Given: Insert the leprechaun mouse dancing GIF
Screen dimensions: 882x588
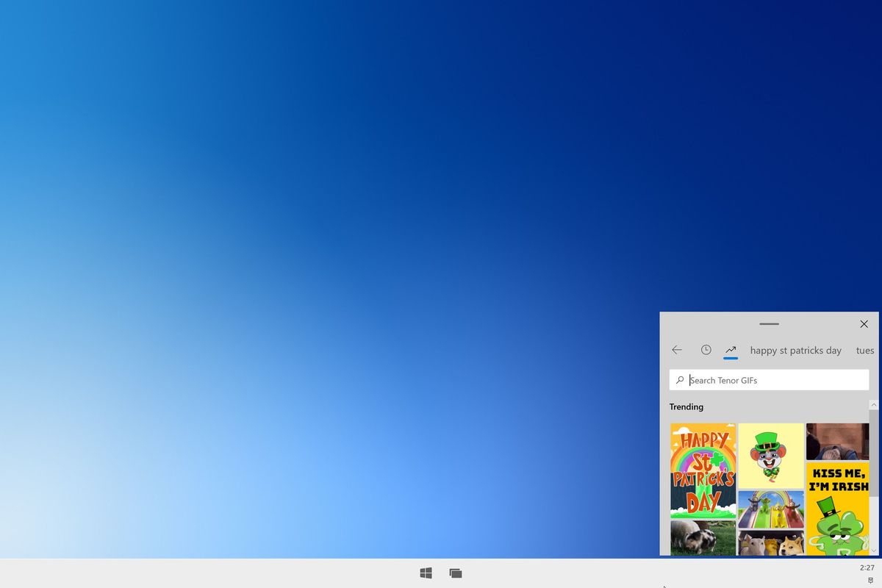Looking at the screenshot, I should [771, 455].
